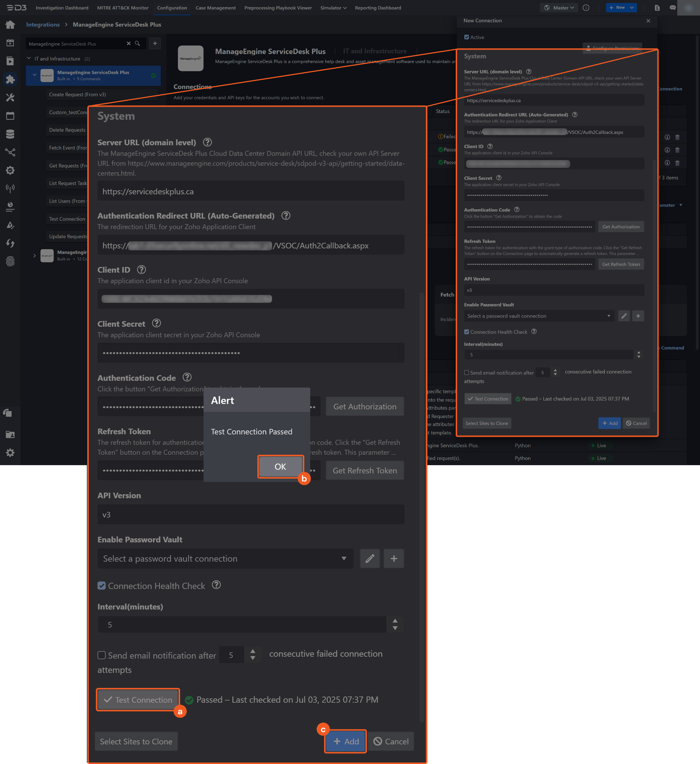Toggle the Connection Health Check checkbox
The width and height of the screenshot is (700, 764).
pos(101,586)
